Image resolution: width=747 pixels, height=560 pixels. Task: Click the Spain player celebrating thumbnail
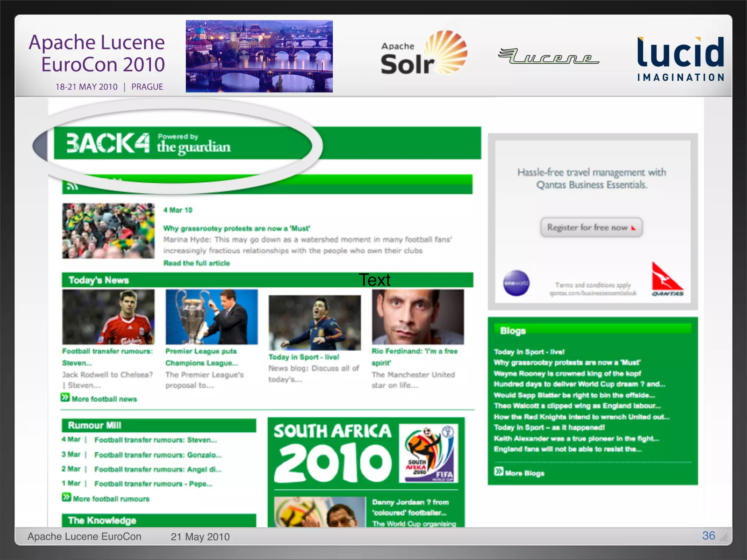click(315, 323)
